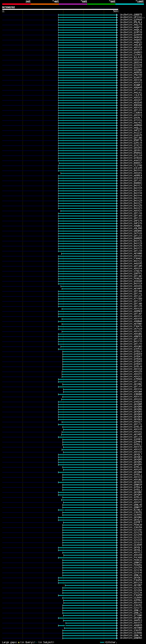Click the orange ~40% identity legend bar

(x=45, y=4)
